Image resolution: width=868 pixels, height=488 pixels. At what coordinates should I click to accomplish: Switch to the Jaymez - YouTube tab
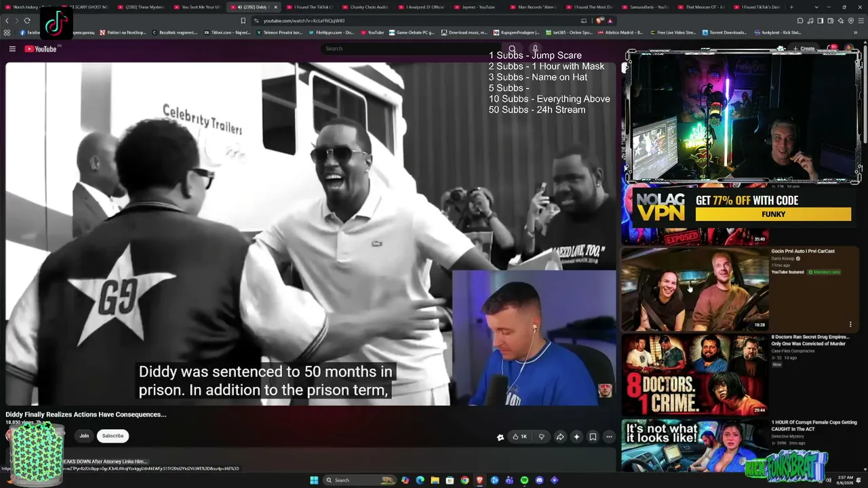pyautogui.click(x=479, y=7)
